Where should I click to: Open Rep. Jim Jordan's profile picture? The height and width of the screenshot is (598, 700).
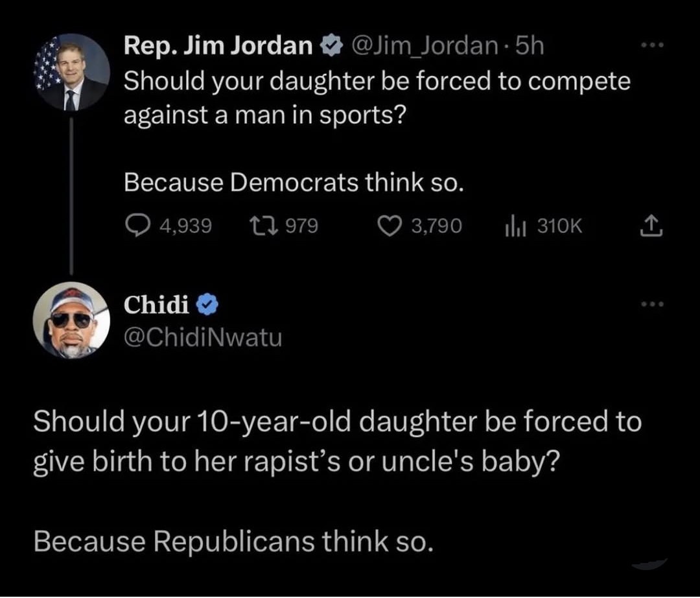click(72, 72)
